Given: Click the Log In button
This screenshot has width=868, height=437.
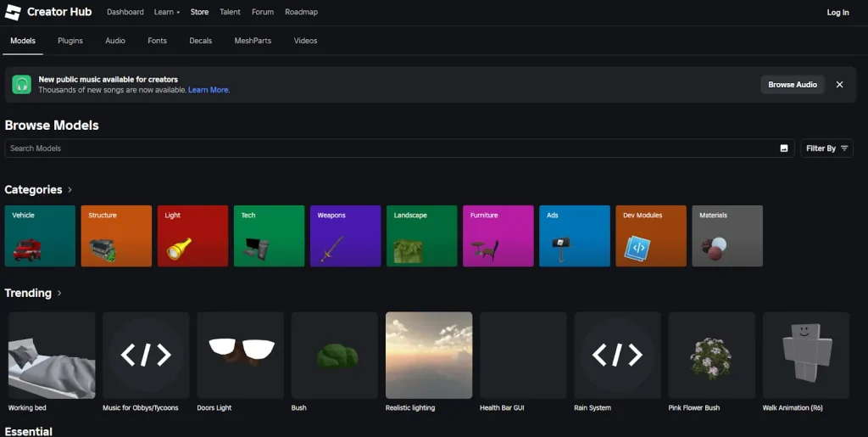Looking at the screenshot, I should (x=837, y=12).
